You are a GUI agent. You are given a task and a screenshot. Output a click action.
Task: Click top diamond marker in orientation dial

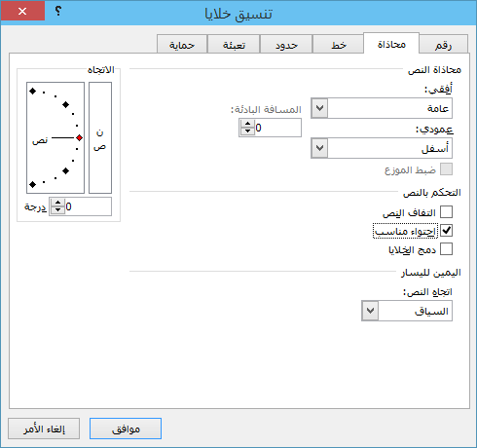(x=32, y=91)
